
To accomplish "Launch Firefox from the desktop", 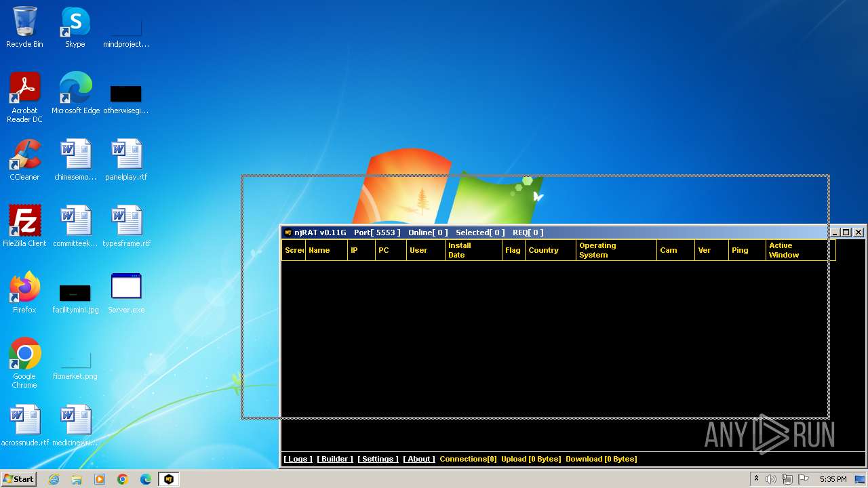I will click(x=24, y=293).
